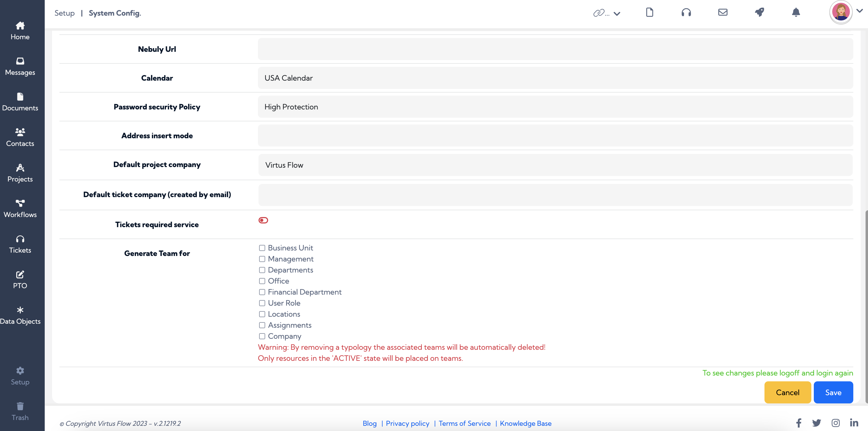The image size is (868, 431).
Task: Go to Data Objects in sidebar
Action: [20, 315]
